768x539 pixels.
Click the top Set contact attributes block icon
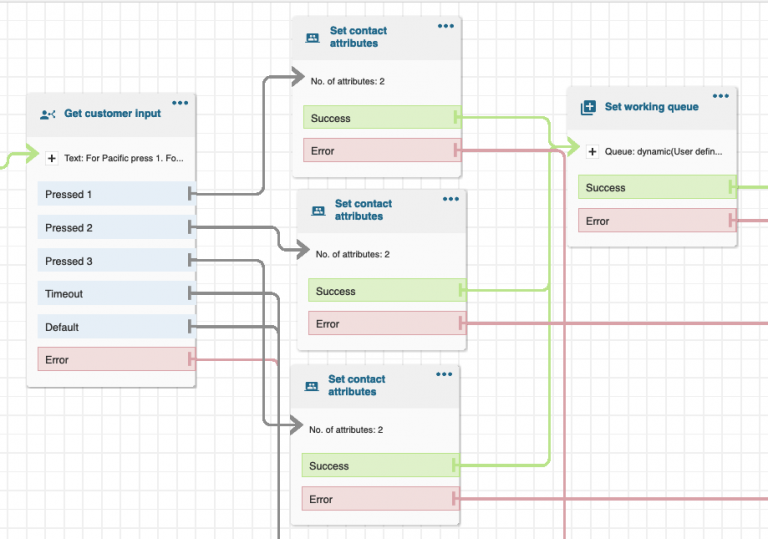click(312, 38)
